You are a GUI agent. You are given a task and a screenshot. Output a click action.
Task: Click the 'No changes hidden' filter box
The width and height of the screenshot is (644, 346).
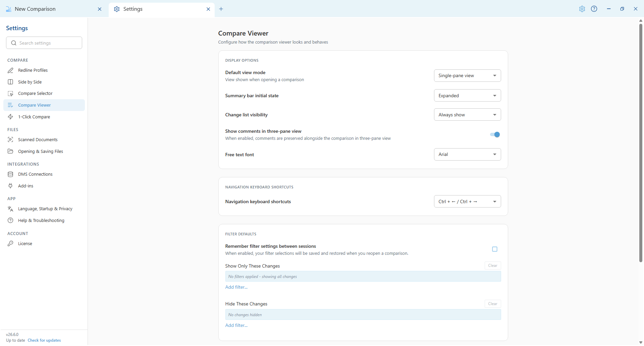[363, 315]
